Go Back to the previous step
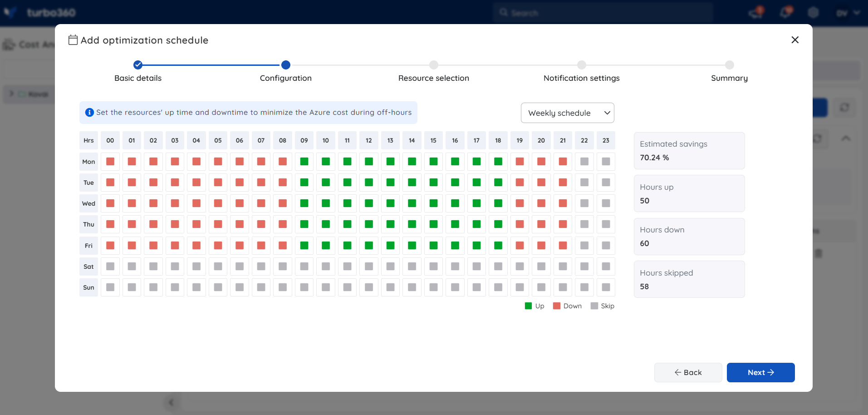 click(688, 372)
